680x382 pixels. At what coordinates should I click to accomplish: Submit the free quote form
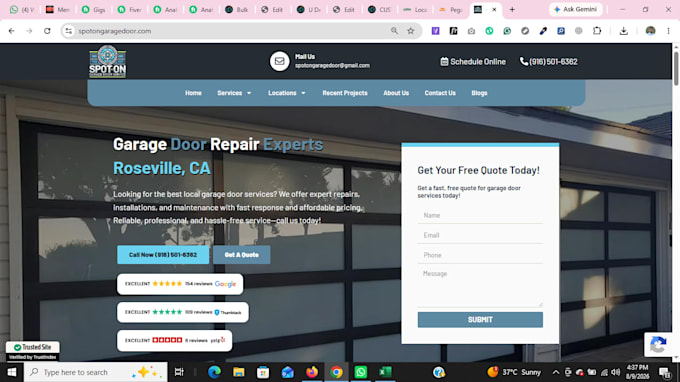[x=480, y=320]
